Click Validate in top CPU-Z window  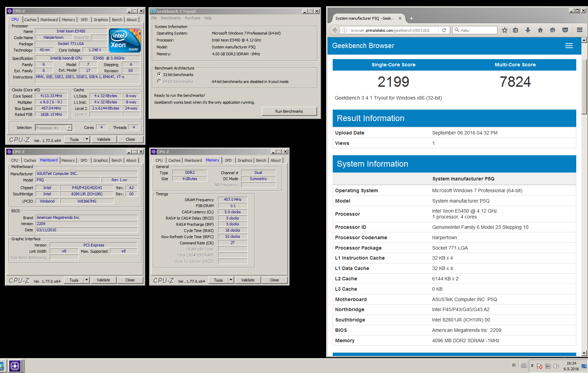[104, 139]
